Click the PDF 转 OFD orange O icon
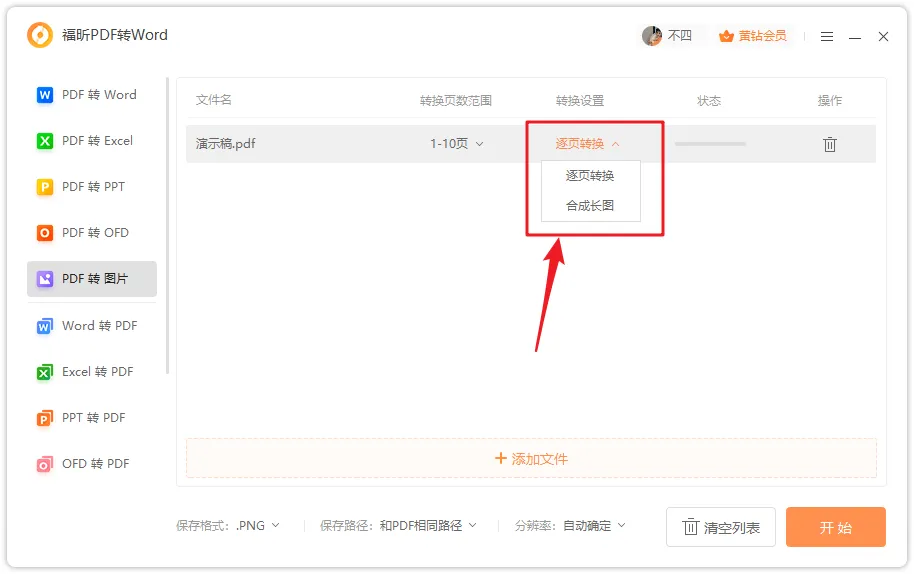The width and height of the screenshot is (914, 574). [x=45, y=233]
